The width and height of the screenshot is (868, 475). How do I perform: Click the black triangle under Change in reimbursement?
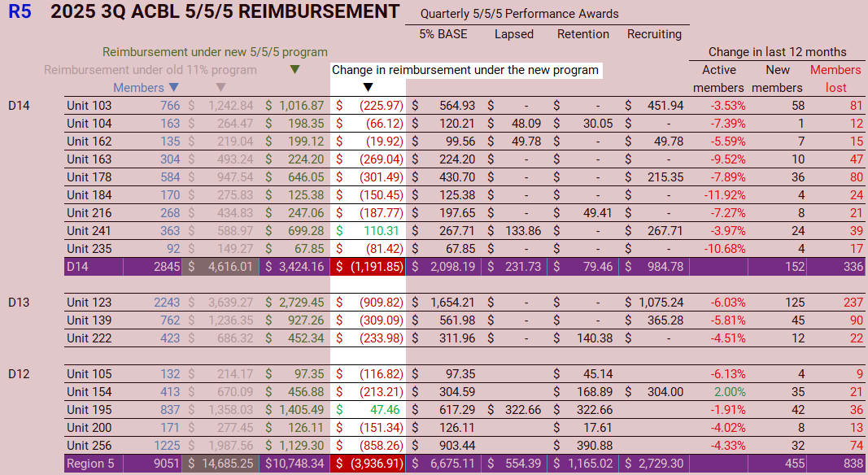(368, 88)
